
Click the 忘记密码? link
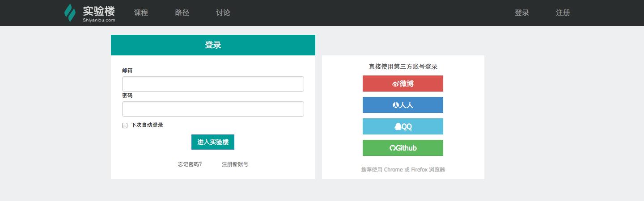[190, 164]
